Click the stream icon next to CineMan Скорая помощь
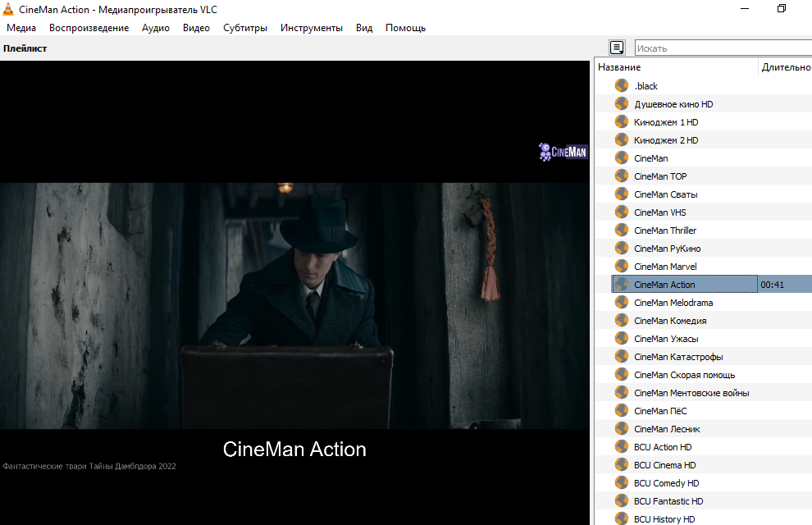This screenshot has width=812, height=525. [622, 374]
